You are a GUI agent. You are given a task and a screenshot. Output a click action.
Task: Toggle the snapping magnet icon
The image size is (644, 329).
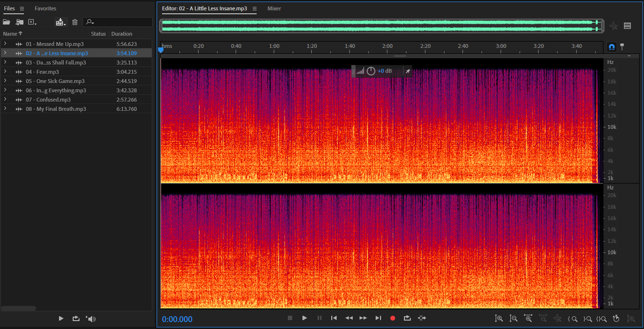611,46
